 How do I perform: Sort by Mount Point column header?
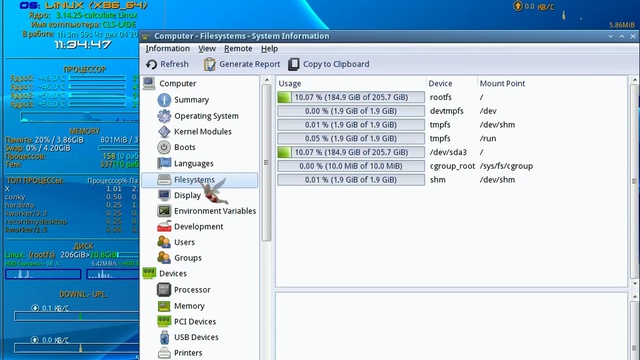[x=502, y=83]
